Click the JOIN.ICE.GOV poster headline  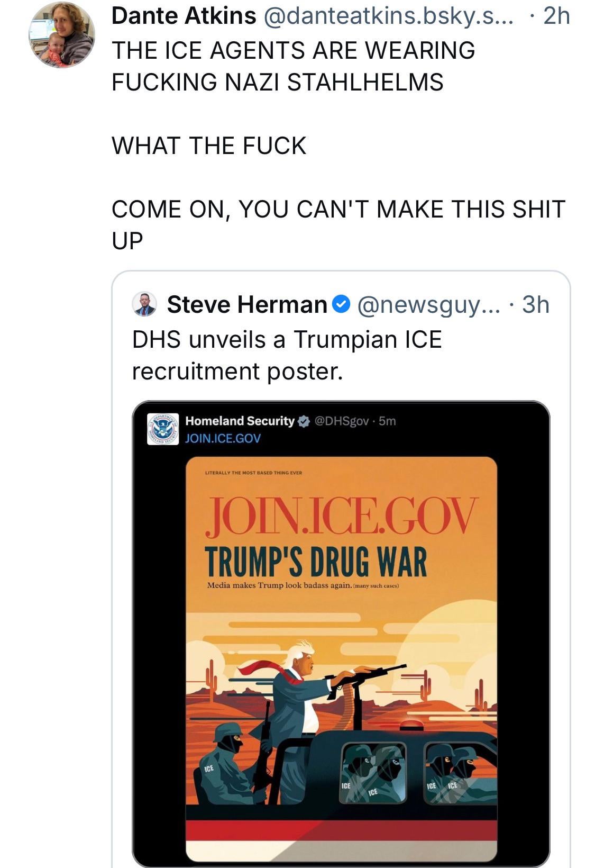coord(342,517)
